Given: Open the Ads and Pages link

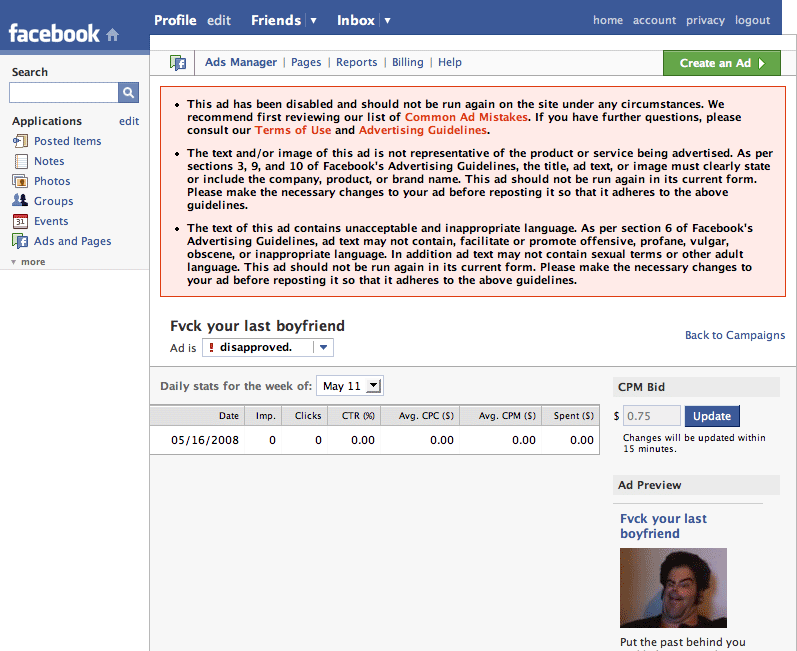Looking at the screenshot, I should [x=73, y=241].
